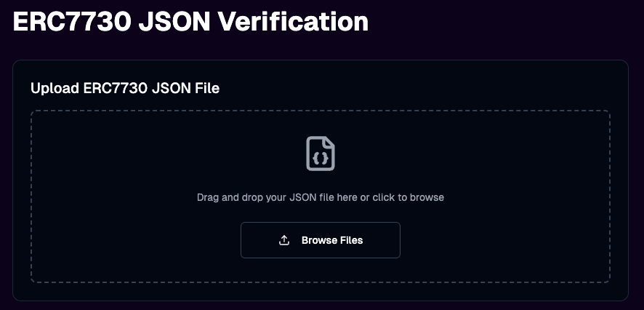Click the upload arrow icon
Screen dimensions: 644x310
(x=285, y=240)
